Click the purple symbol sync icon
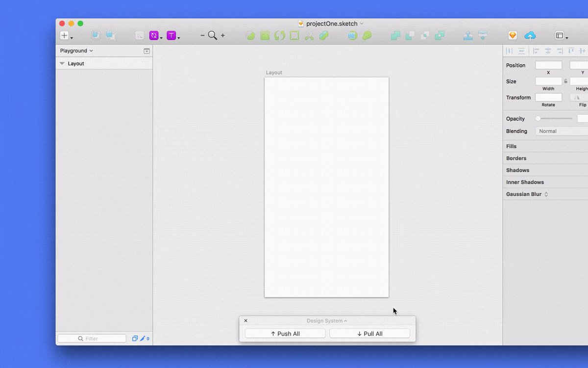Viewport: 588px width, 368px height. pyautogui.click(x=154, y=35)
